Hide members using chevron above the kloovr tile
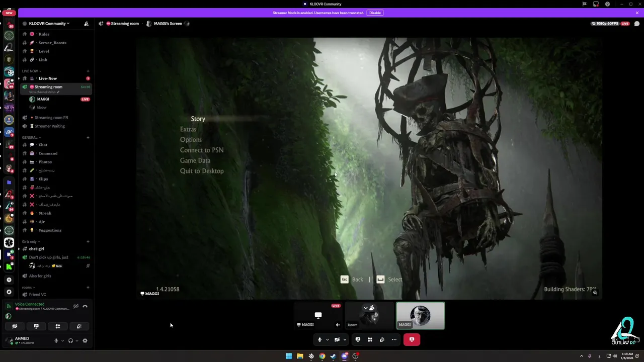The image size is (644, 362). tap(369, 308)
